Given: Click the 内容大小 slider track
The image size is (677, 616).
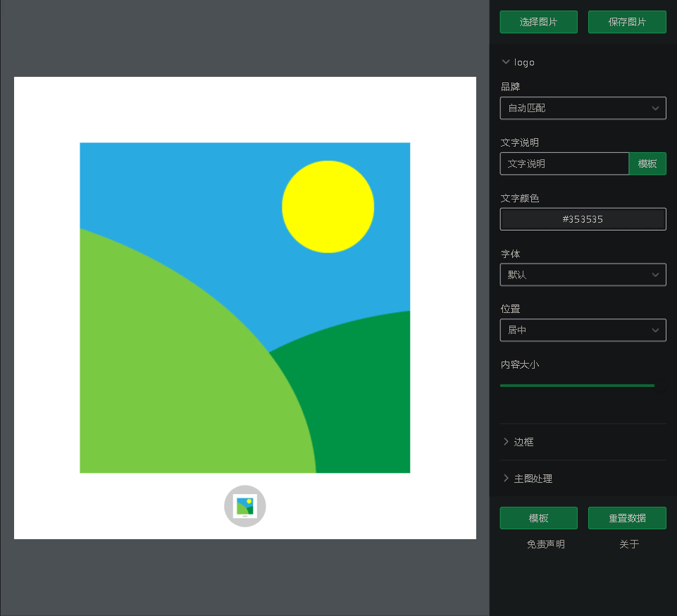Looking at the screenshot, I should click(x=583, y=386).
